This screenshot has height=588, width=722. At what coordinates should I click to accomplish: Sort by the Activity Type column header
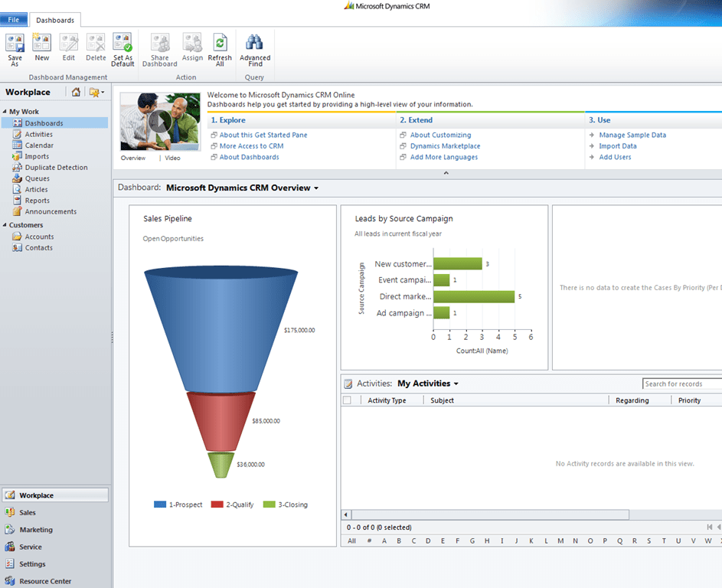pos(387,400)
